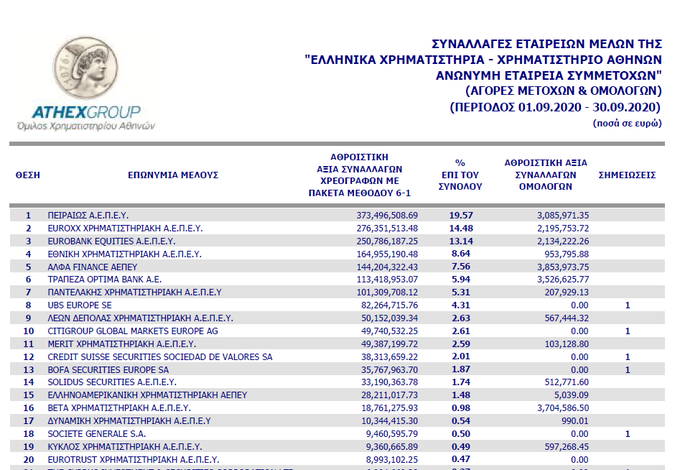Select percentage 2.01 for CREDIT SUISSE
This screenshot has width=680, height=470.
461,356
